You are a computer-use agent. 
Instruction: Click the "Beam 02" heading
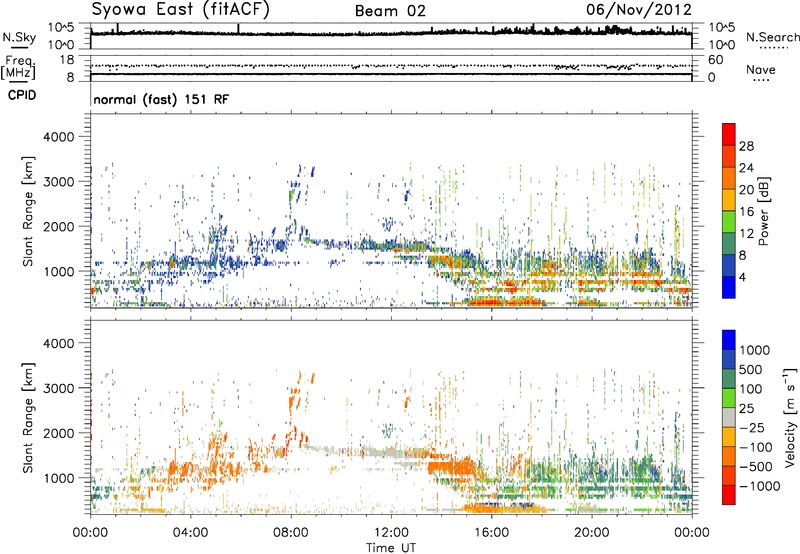390,11
